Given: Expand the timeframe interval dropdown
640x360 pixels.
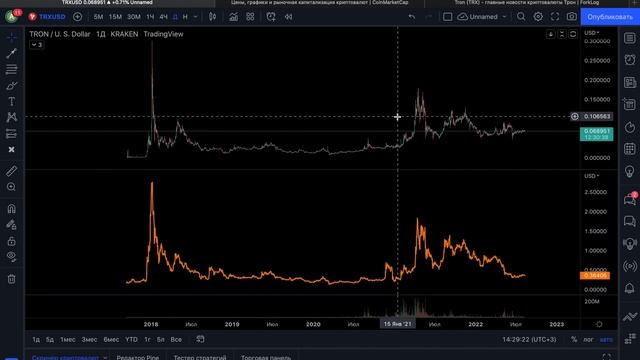Looking at the screenshot, I should coord(196,17).
